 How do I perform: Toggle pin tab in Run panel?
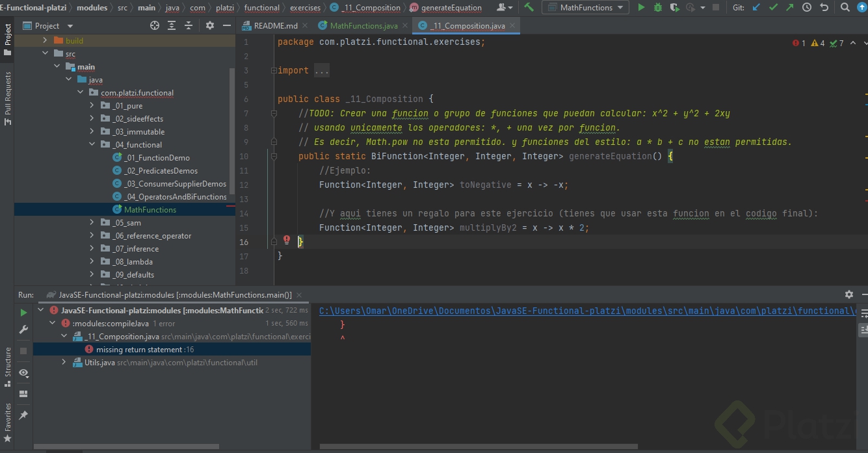(x=23, y=415)
